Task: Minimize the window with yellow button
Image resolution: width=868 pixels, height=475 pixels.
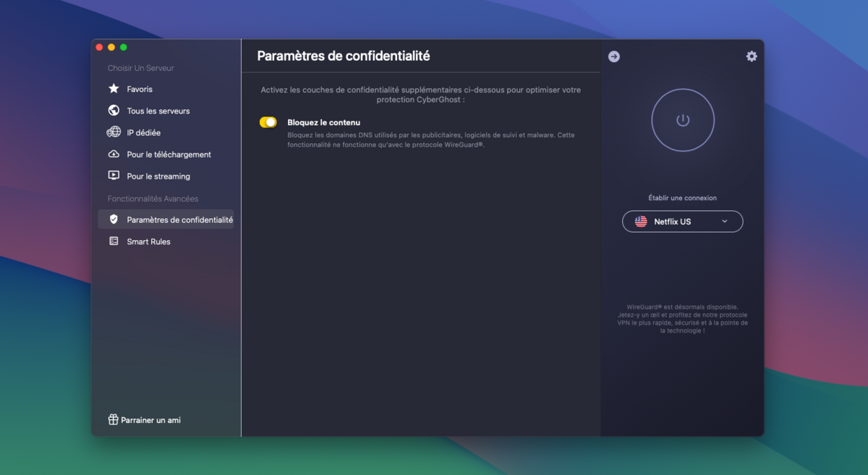Action: tap(111, 47)
